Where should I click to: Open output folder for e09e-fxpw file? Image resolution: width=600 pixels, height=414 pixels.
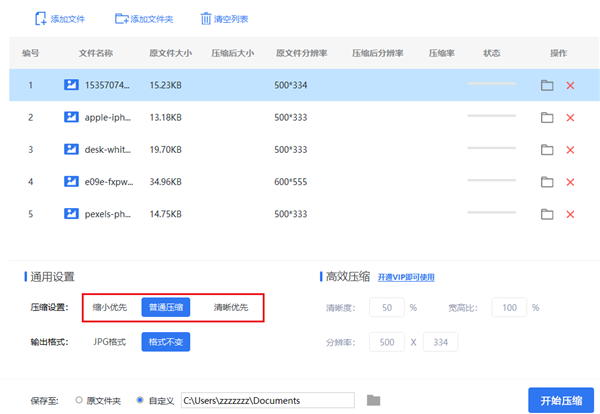(x=547, y=182)
